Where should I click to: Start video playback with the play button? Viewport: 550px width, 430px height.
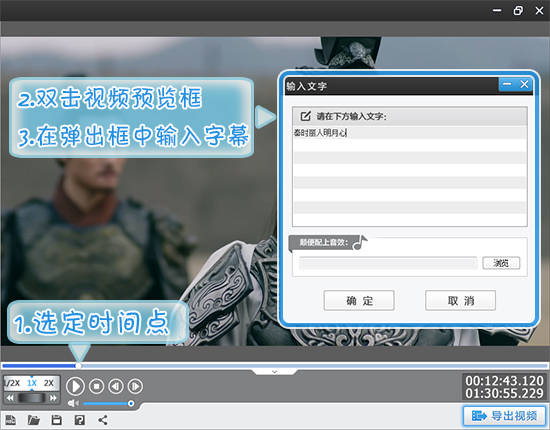pyautogui.click(x=75, y=386)
